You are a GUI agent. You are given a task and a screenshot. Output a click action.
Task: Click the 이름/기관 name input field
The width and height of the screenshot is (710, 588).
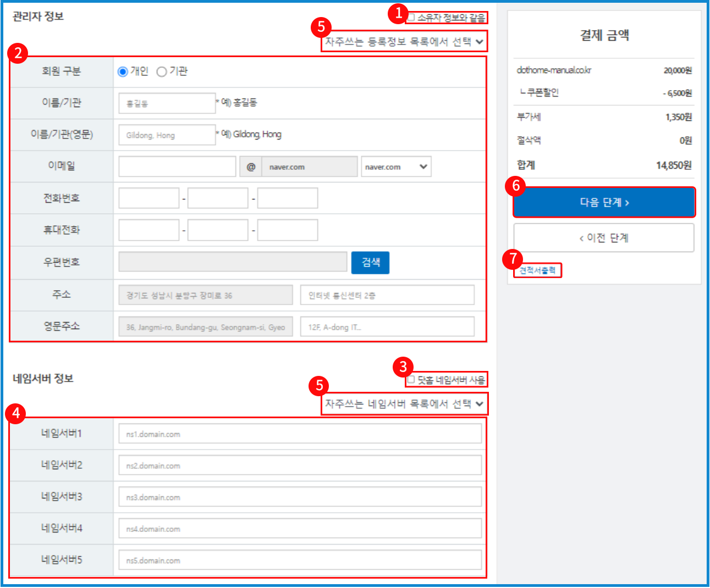[167, 103]
